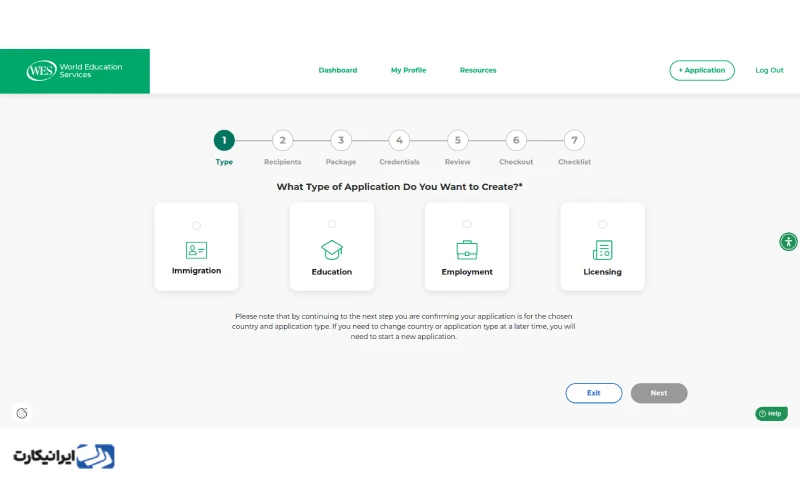This screenshot has height=477, width=800.
Task: Click the Exit button
Action: (x=593, y=393)
